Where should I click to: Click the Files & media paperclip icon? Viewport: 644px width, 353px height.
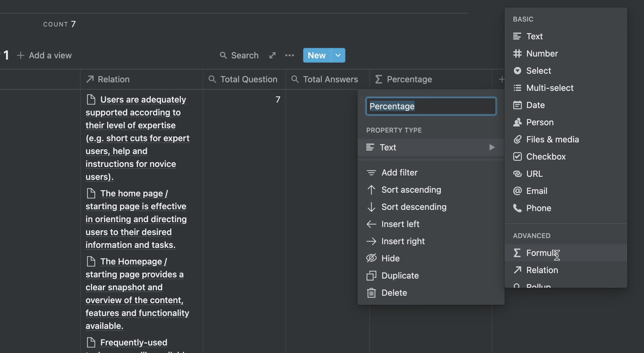(517, 139)
